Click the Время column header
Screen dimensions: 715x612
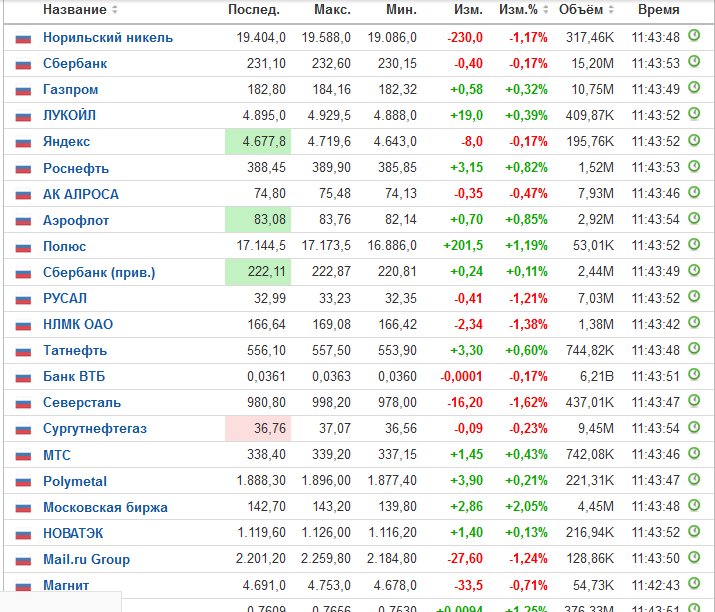(x=658, y=10)
